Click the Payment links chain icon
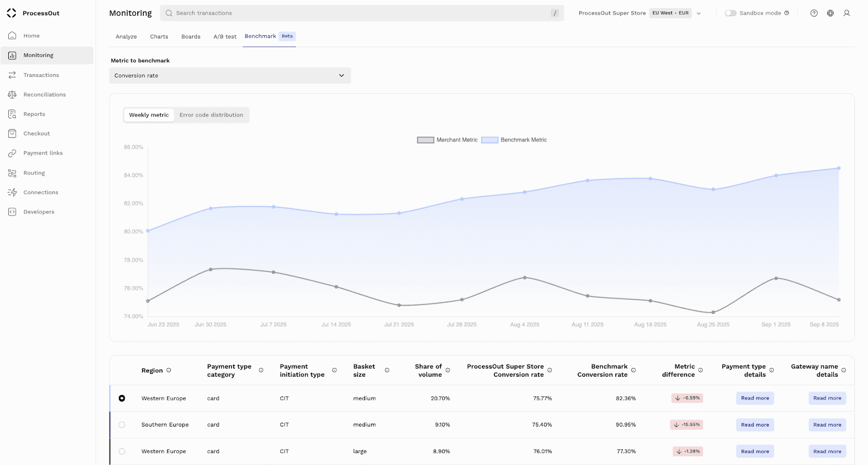This screenshot has width=868, height=465. 12,153
